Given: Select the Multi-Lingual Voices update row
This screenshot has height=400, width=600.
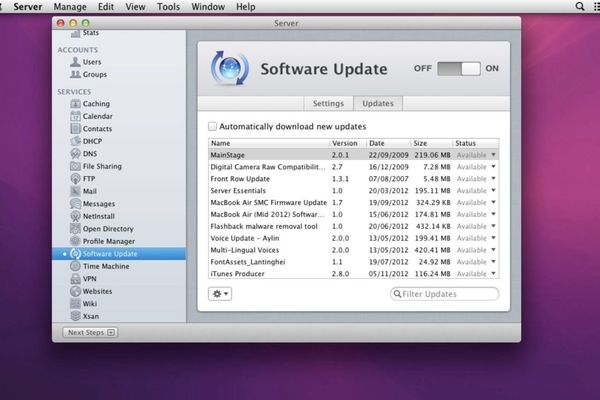Looking at the screenshot, I should pyautogui.click(x=354, y=250).
